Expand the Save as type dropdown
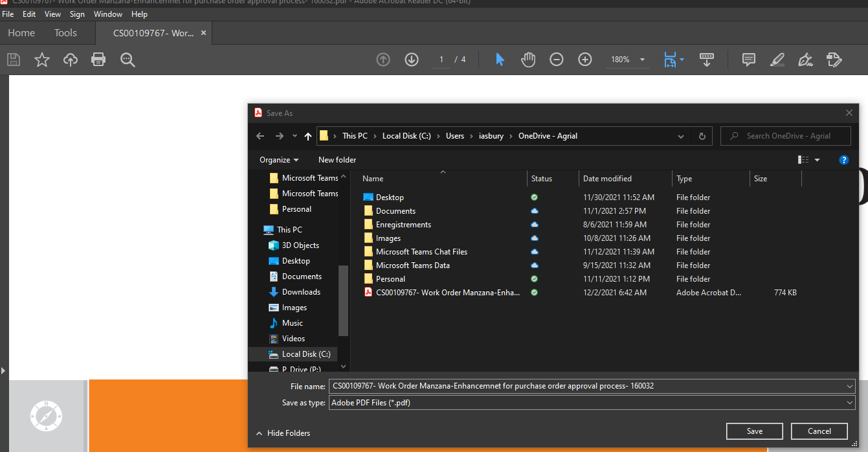This screenshot has height=452, width=868. (x=592, y=403)
